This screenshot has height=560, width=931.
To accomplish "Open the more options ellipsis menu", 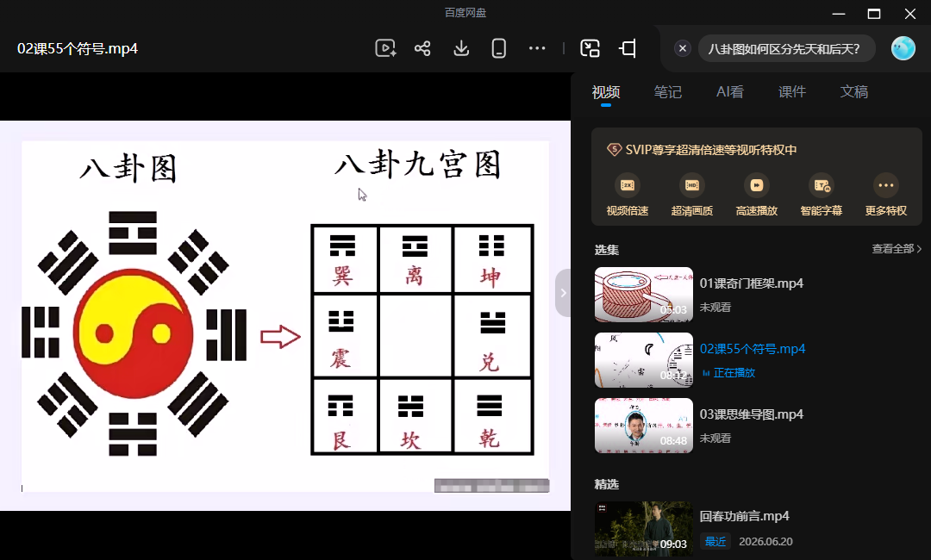I will pyautogui.click(x=537, y=48).
